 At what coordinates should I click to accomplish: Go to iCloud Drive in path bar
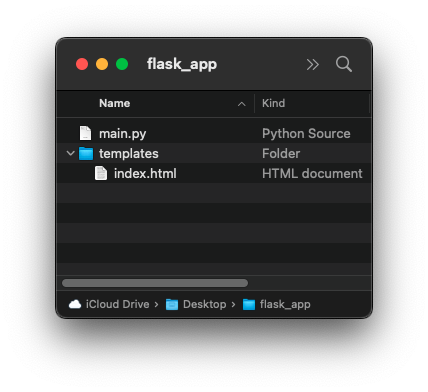(117, 304)
